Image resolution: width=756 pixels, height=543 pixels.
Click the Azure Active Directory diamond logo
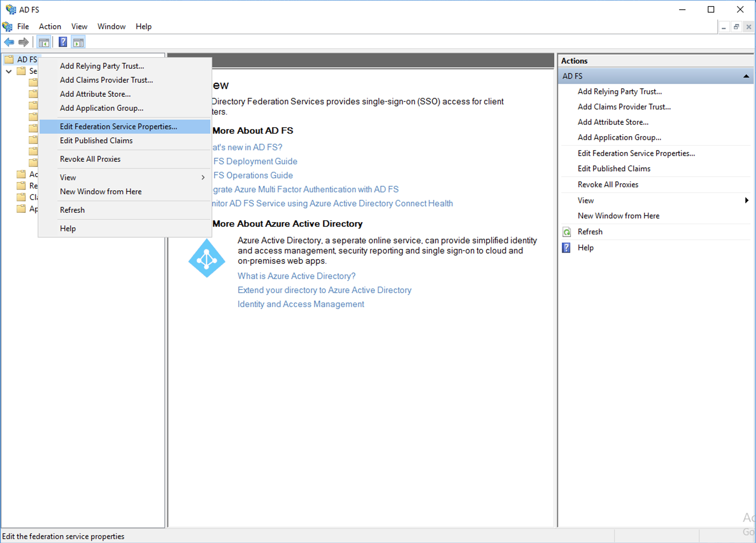(207, 258)
